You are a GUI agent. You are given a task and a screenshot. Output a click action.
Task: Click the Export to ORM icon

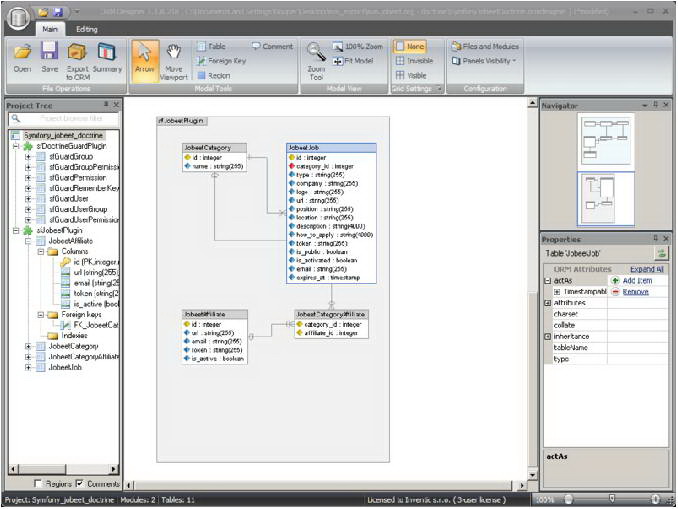pos(77,55)
